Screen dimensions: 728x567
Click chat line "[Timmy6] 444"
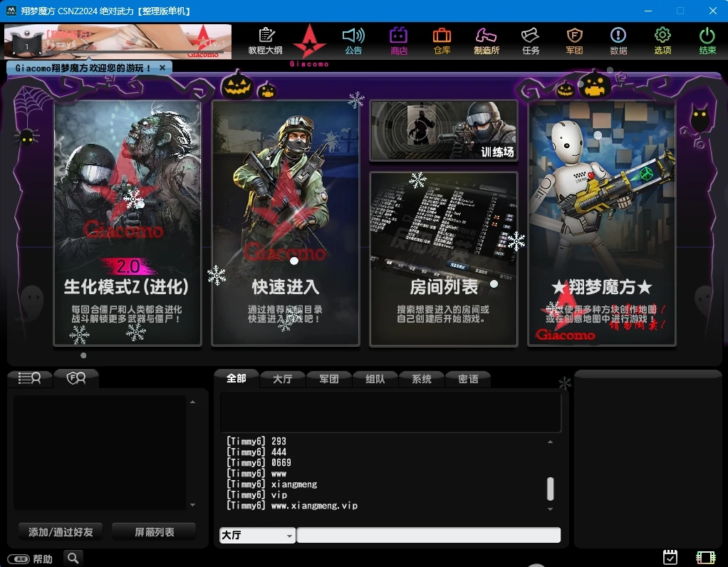pyautogui.click(x=256, y=452)
